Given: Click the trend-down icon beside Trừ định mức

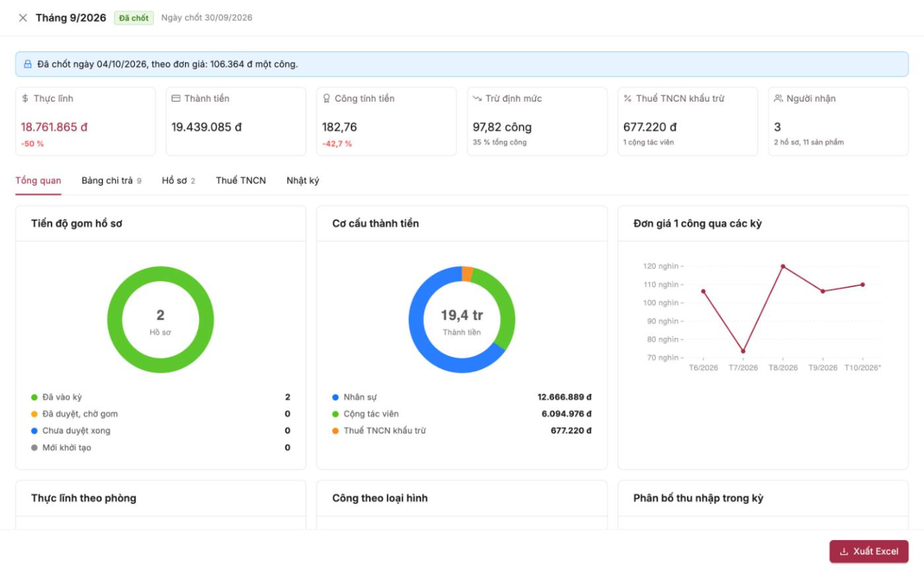Looking at the screenshot, I should coord(477,98).
